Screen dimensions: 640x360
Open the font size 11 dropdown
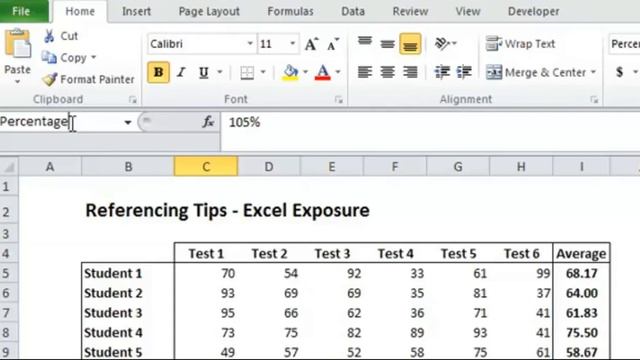[x=292, y=44]
